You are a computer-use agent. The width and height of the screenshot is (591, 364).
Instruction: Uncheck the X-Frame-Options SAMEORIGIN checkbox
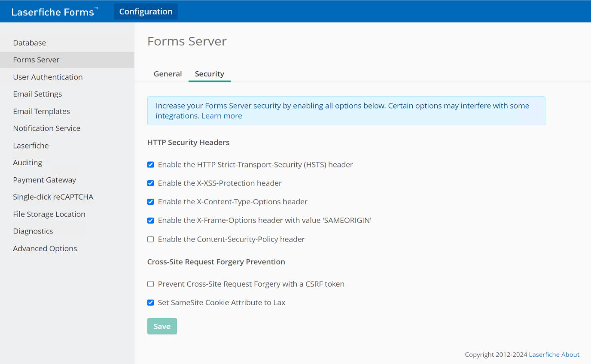(150, 221)
